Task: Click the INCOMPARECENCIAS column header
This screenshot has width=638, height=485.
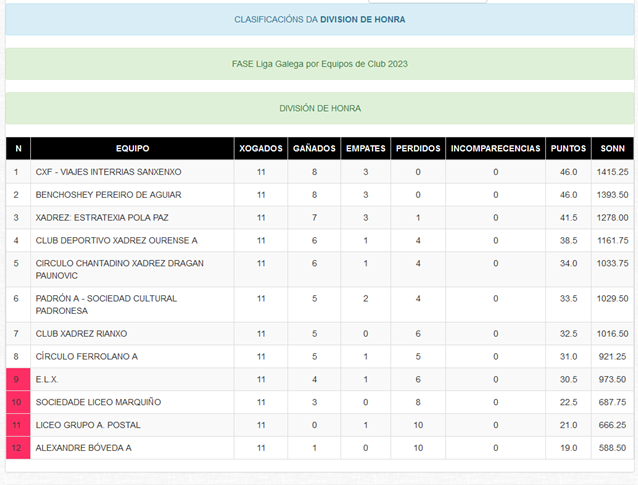Action: click(495, 149)
